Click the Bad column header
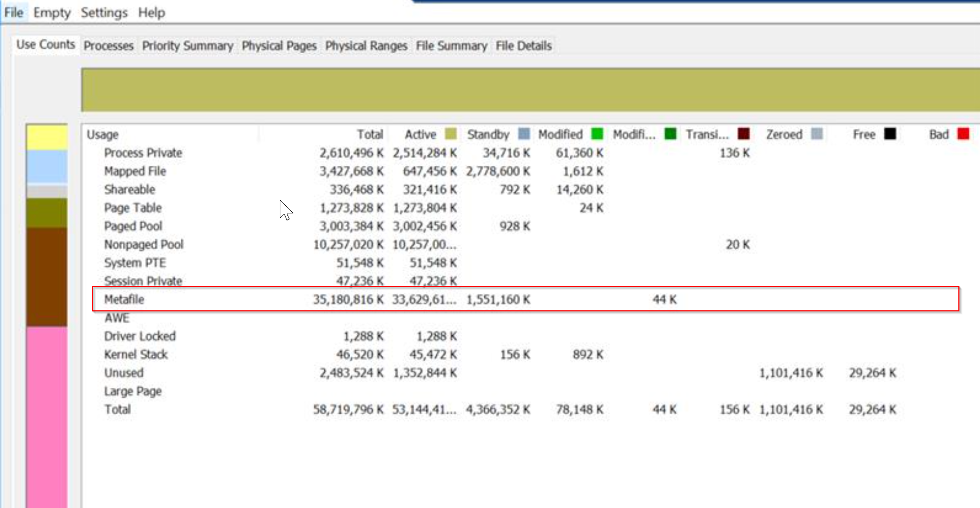Image resolution: width=980 pixels, height=508 pixels. (x=939, y=134)
